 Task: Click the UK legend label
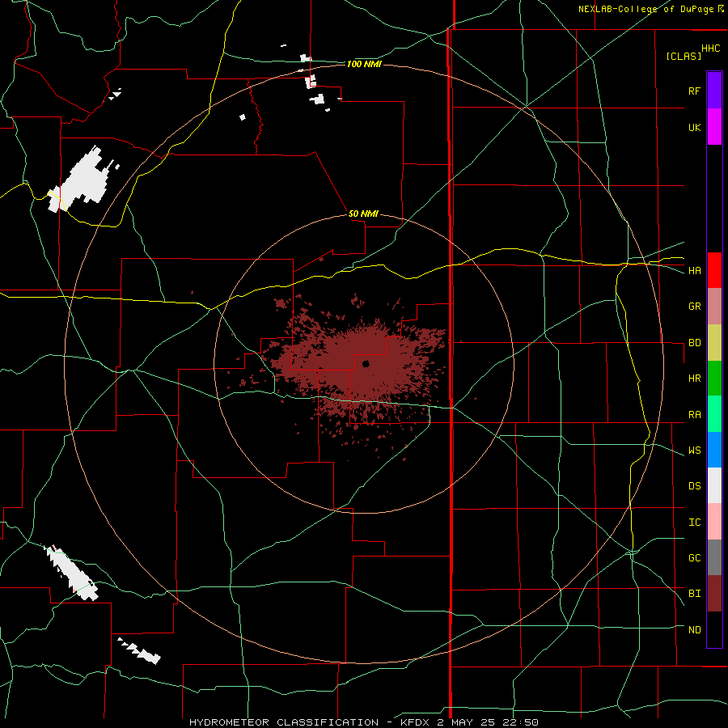click(x=694, y=127)
